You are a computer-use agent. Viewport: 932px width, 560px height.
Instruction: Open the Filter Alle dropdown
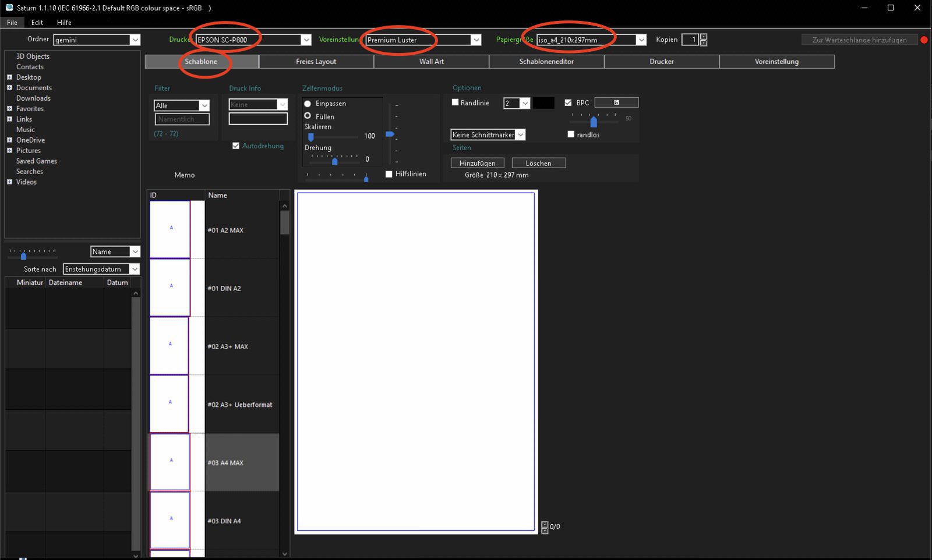(x=204, y=105)
